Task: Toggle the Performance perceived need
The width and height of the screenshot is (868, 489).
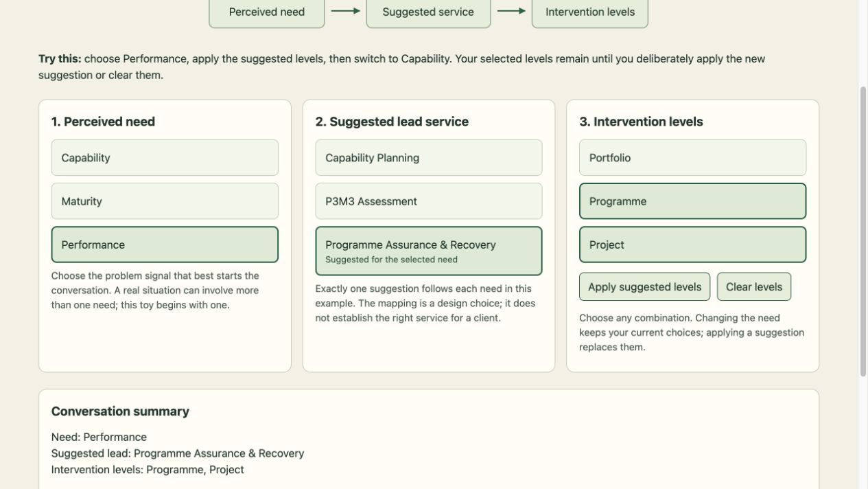Action: [165, 244]
